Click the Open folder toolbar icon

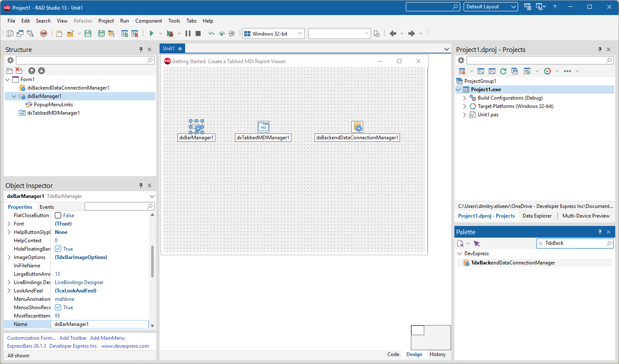70,33
